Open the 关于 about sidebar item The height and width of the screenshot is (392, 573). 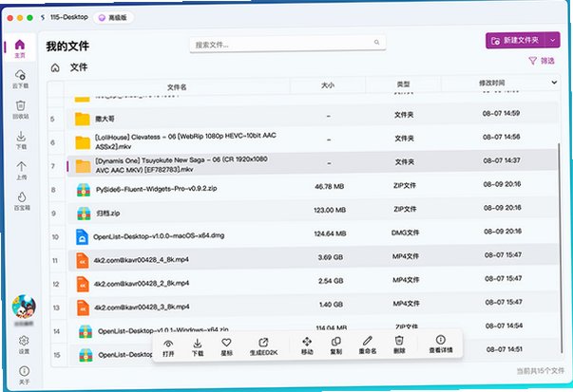24,375
